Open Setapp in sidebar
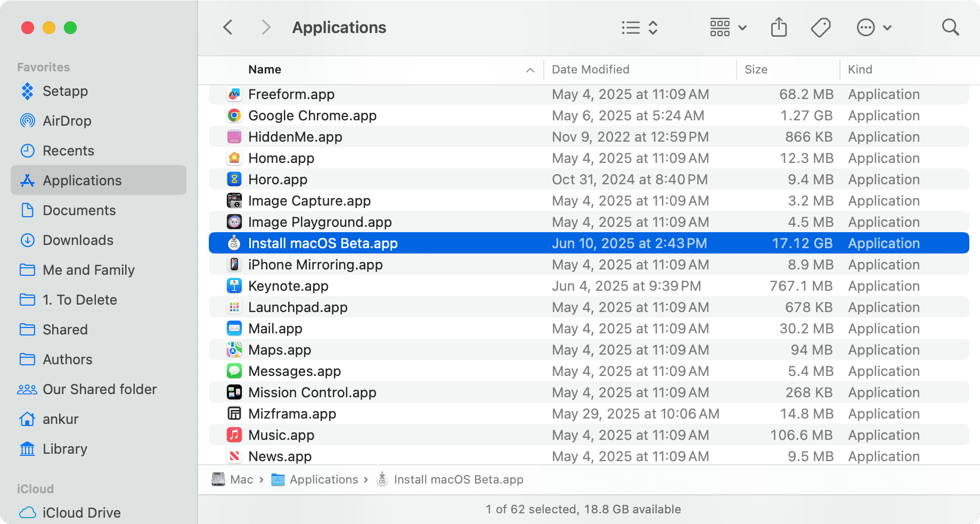 [99, 91]
